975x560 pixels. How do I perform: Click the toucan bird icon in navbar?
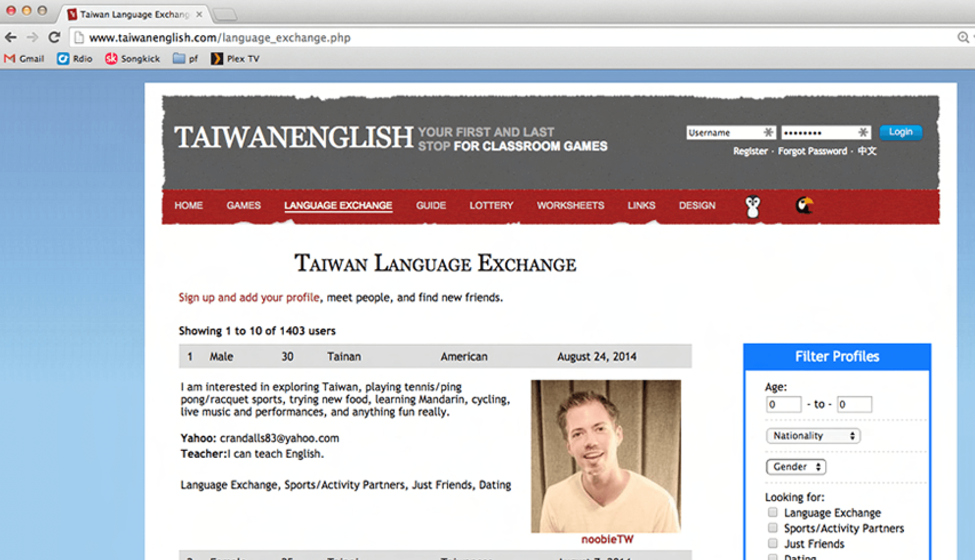804,205
